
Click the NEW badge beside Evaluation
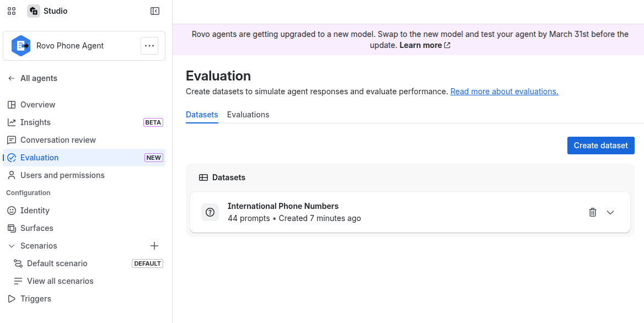pos(154,158)
